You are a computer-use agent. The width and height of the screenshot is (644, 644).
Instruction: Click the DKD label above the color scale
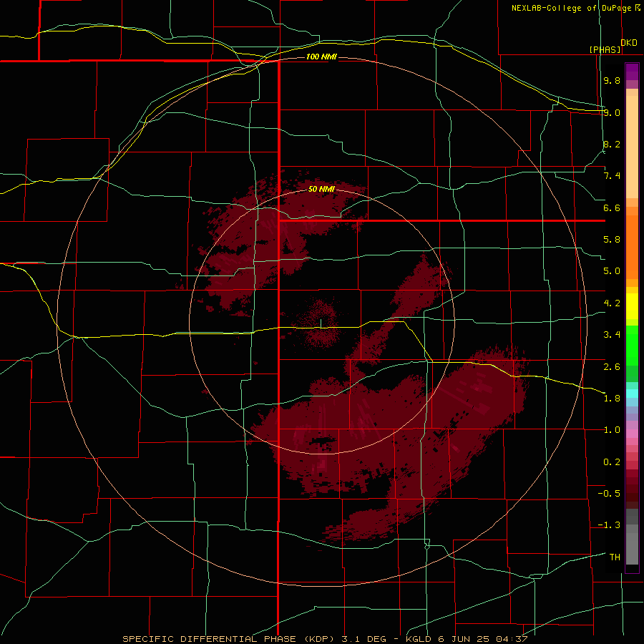[628, 43]
